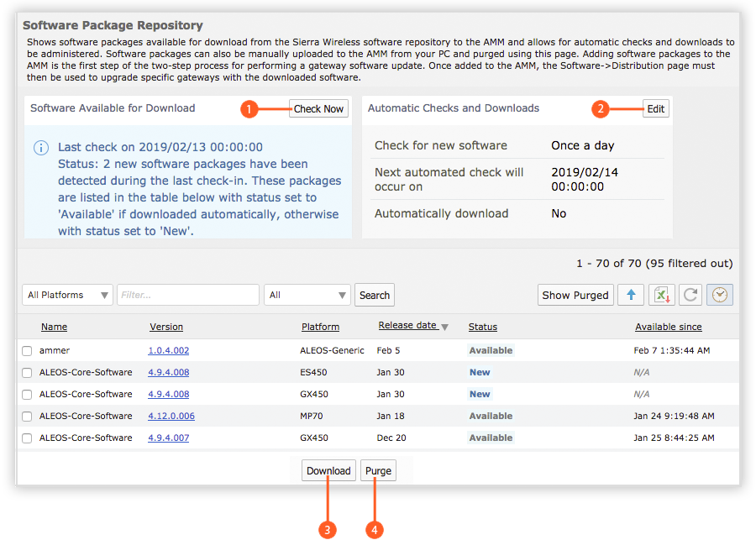Image resolution: width=756 pixels, height=540 pixels.
Task: Click the Available status of MP70 row
Action: tap(491, 416)
